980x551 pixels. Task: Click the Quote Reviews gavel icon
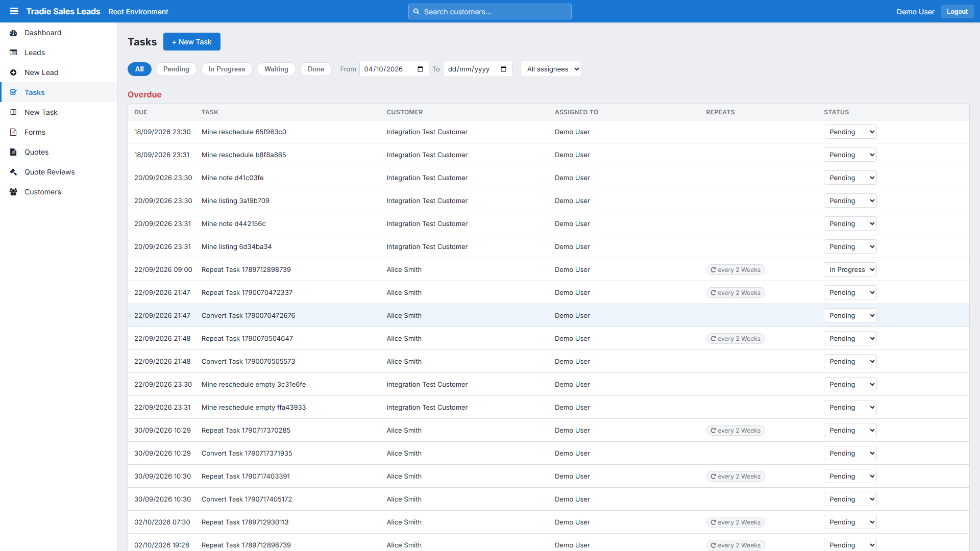[x=13, y=172]
